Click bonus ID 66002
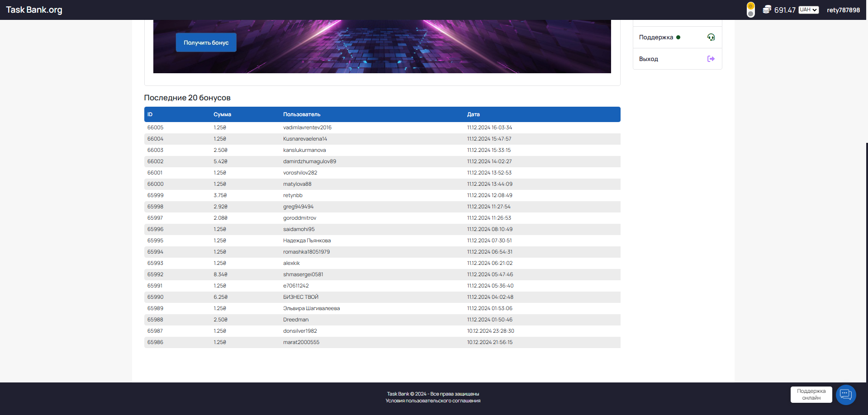The width and height of the screenshot is (868, 415). [x=155, y=161]
